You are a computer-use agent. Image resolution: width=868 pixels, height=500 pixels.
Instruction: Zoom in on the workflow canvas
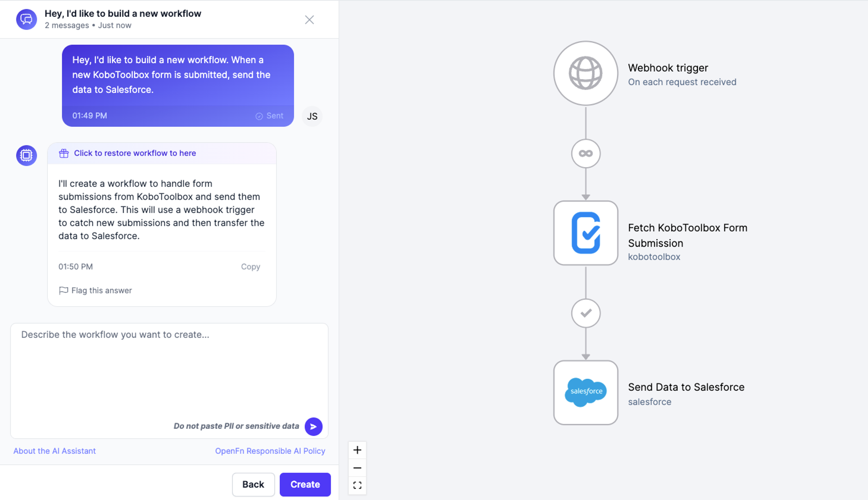tap(357, 450)
